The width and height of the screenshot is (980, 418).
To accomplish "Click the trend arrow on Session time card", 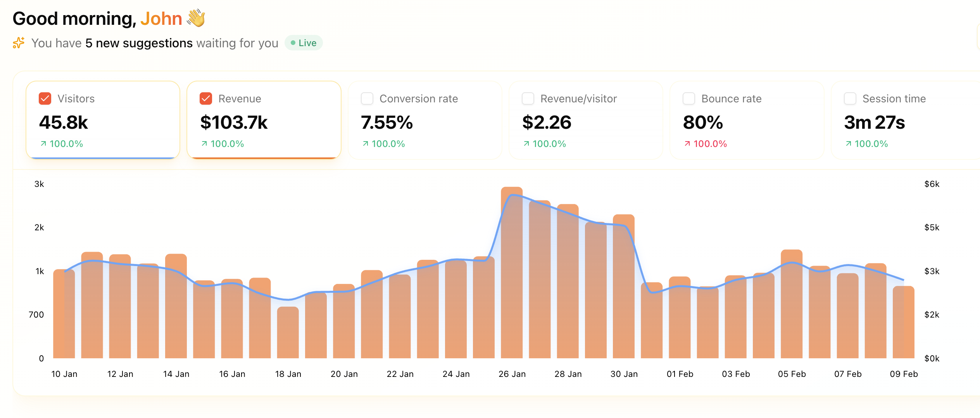I will click(848, 143).
